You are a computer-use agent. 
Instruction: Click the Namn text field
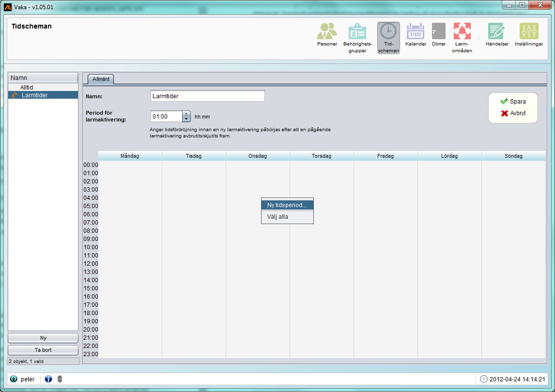208,96
